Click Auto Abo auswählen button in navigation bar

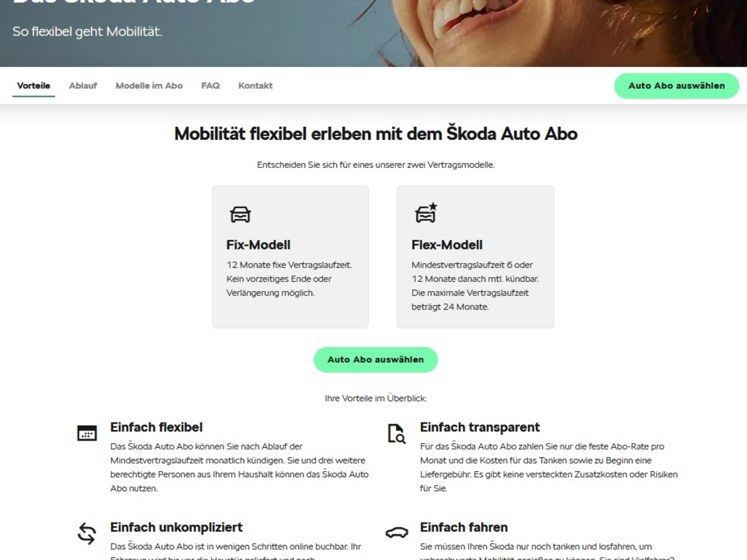tap(677, 86)
